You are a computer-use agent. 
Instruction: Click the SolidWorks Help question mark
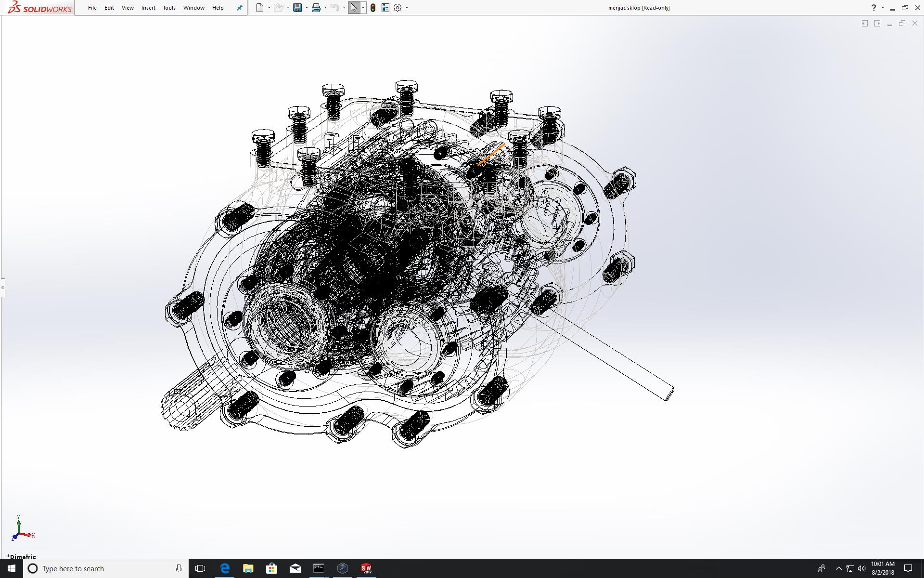pos(873,8)
